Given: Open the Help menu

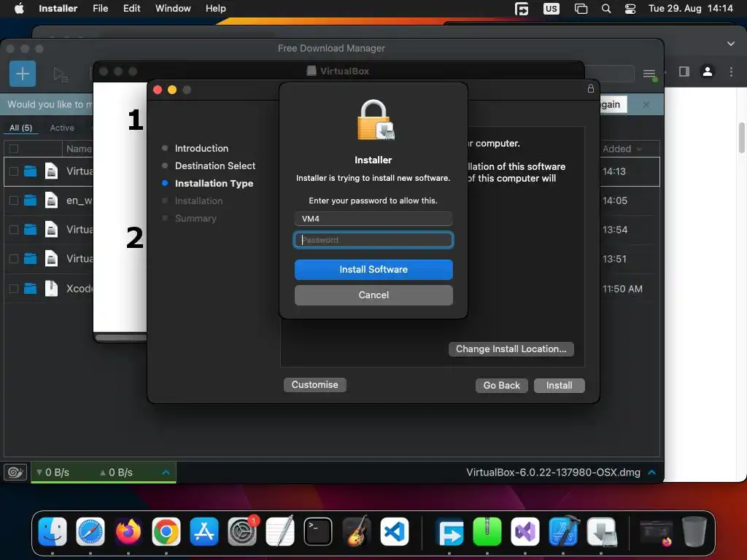Looking at the screenshot, I should pos(216,9).
